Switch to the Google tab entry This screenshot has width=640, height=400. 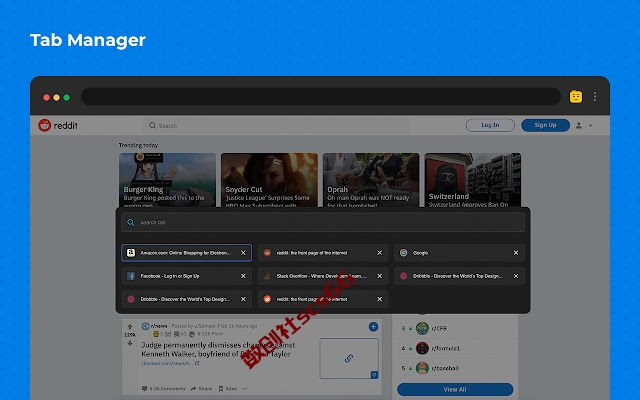point(459,253)
